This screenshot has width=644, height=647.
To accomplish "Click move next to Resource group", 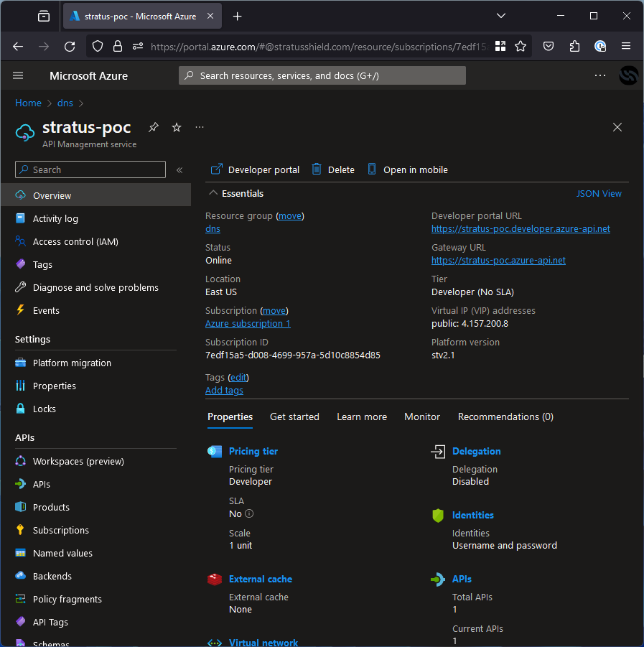I will (x=290, y=216).
